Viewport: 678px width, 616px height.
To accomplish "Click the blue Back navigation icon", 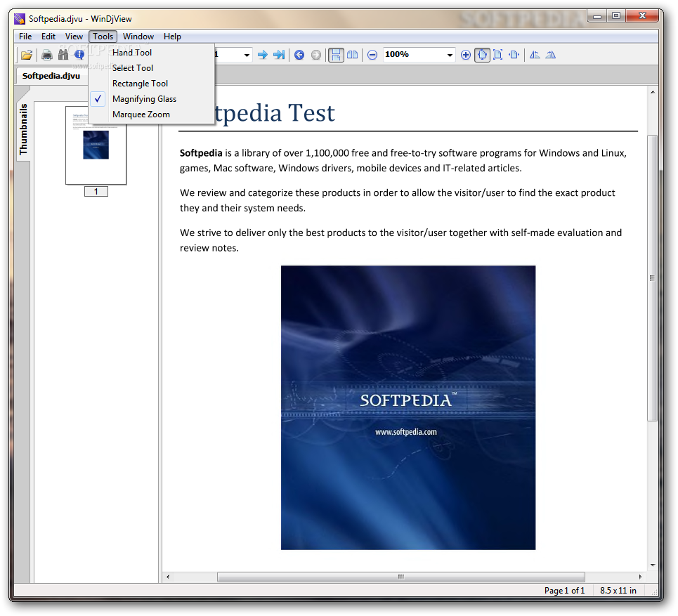I will 299,55.
